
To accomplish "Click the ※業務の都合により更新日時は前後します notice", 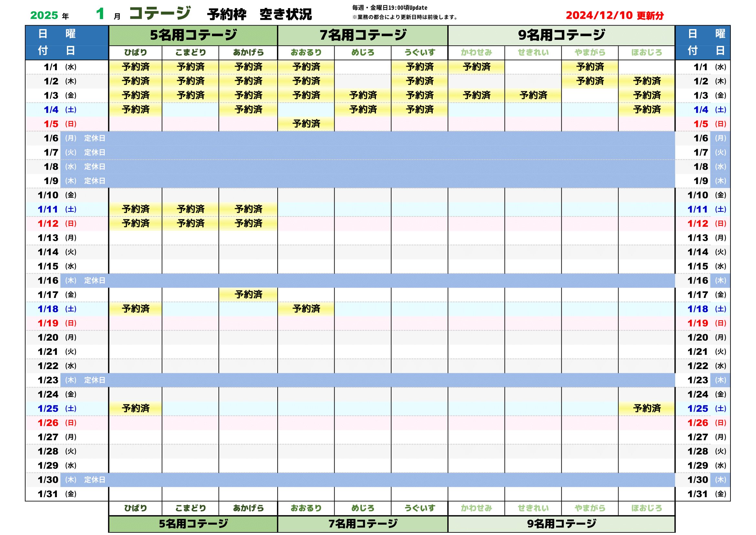I will coord(405,17).
